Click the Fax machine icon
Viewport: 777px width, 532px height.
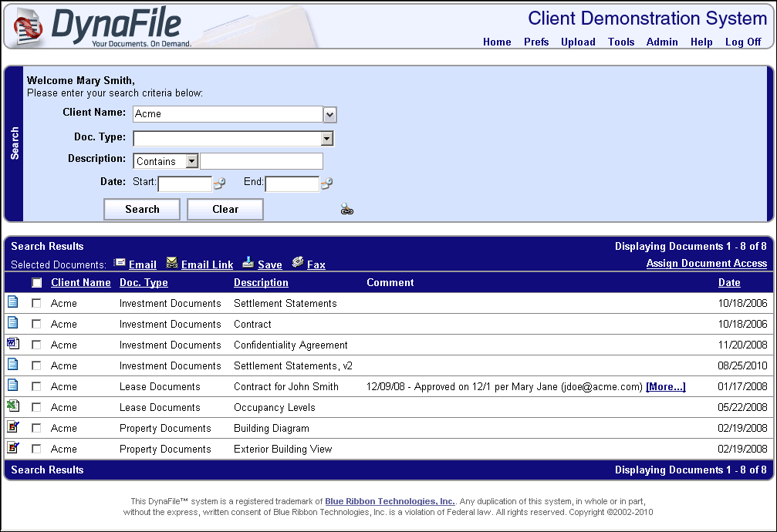[x=297, y=262]
